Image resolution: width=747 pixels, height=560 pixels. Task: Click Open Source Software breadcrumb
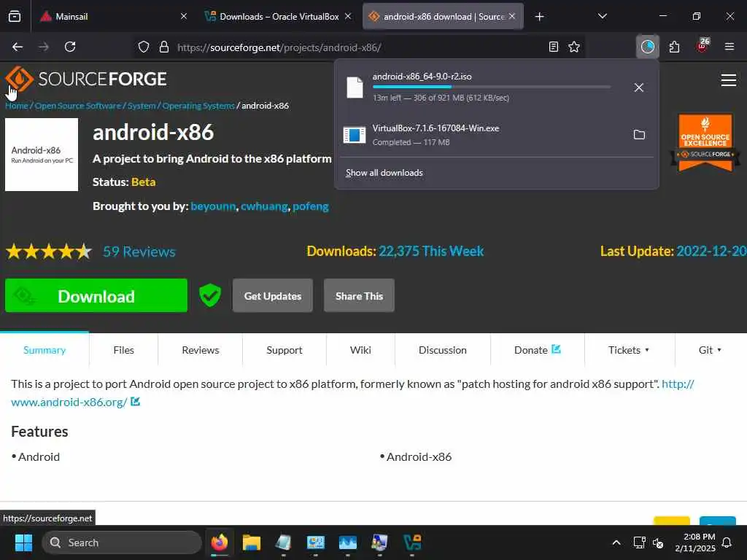78,106
